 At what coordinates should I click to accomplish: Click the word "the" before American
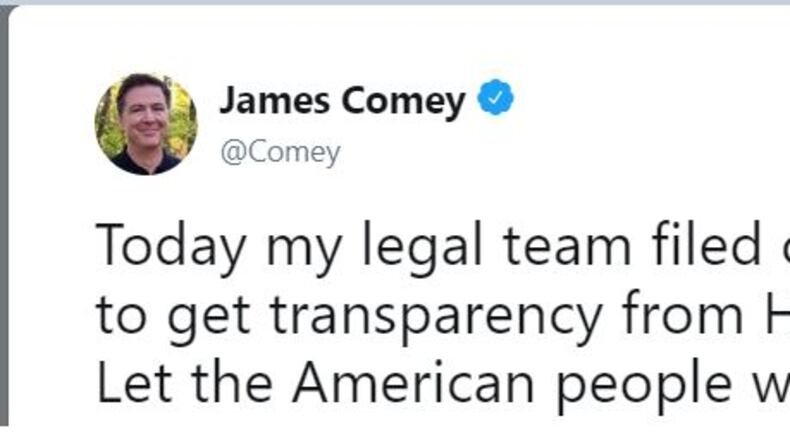(x=232, y=382)
